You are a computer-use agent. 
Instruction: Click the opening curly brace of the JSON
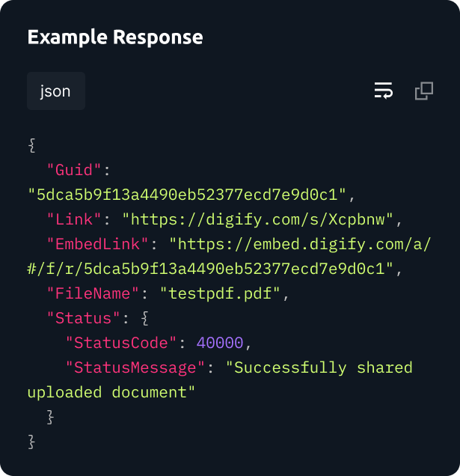(x=31, y=146)
